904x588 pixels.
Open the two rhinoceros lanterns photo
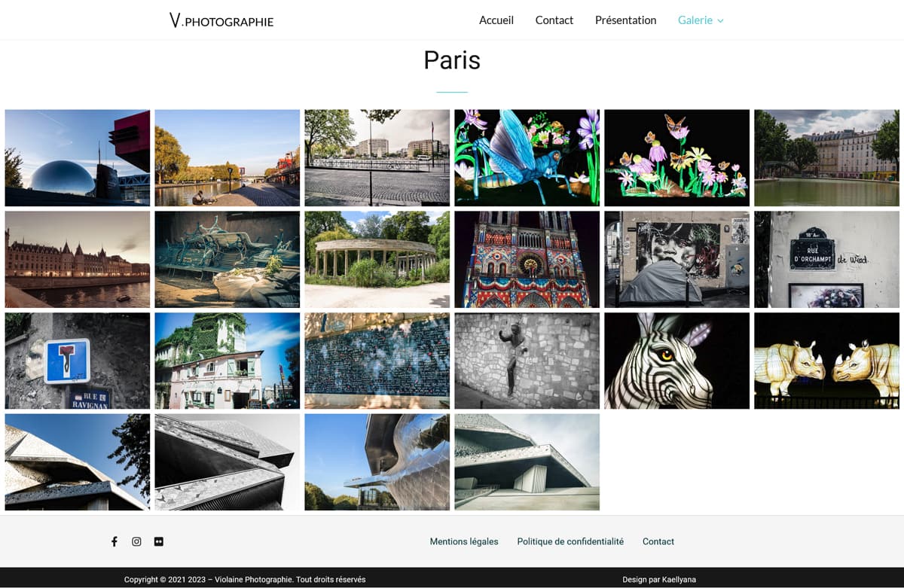[x=826, y=361]
